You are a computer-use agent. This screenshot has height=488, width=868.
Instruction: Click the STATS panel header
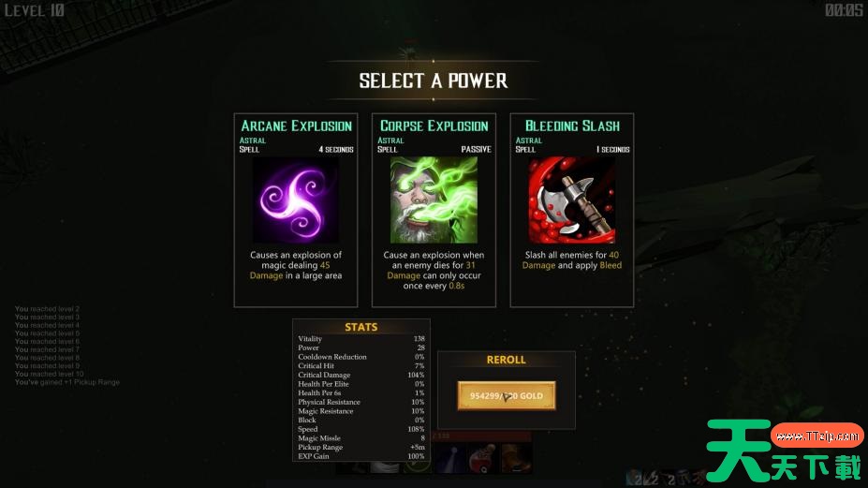pos(360,327)
